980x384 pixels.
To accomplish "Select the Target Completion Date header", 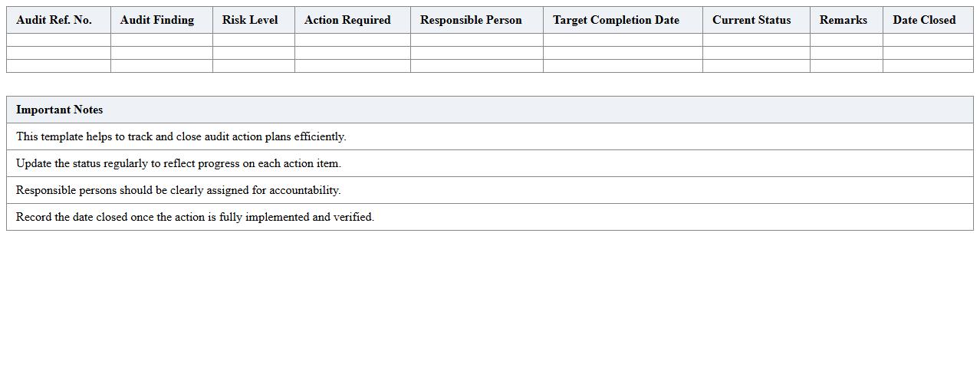I will [616, 20].
